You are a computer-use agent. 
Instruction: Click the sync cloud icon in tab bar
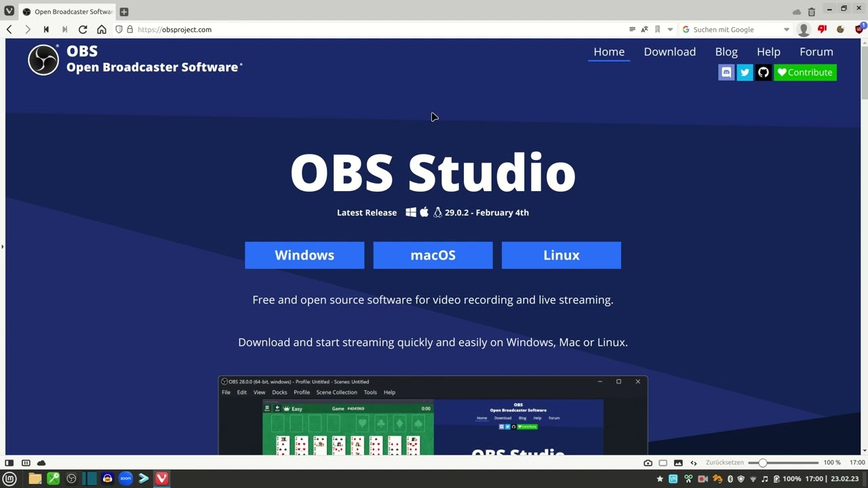coord(797,12)
